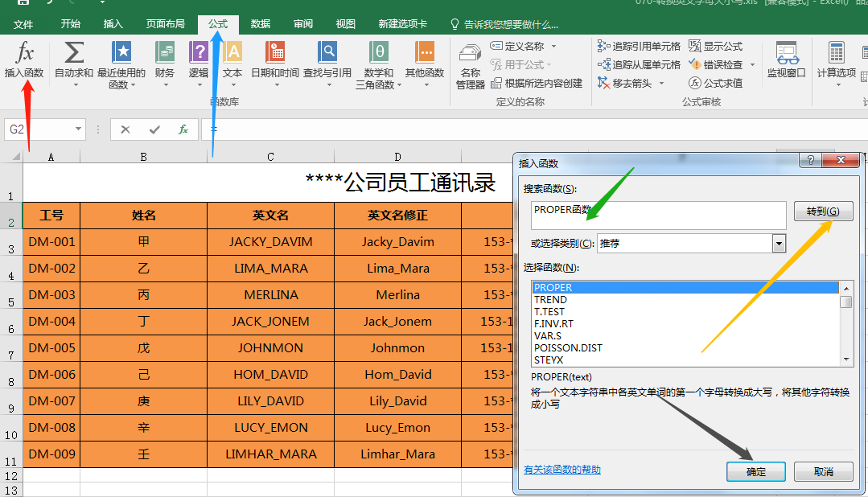Image resolution: width=868 pixels, height=497 pixels.
Task: Switch to the Page Layout (页面布局) tab
Action: pos(165,24)
